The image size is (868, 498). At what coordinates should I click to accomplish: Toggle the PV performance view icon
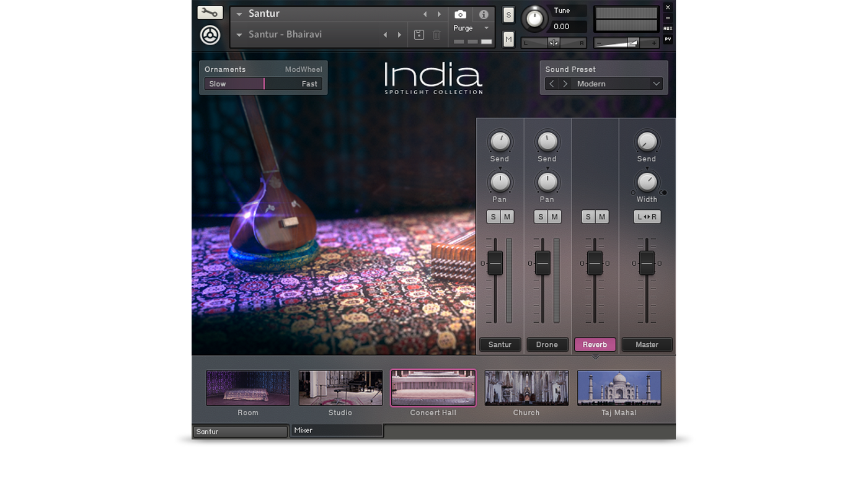point(668,39)
